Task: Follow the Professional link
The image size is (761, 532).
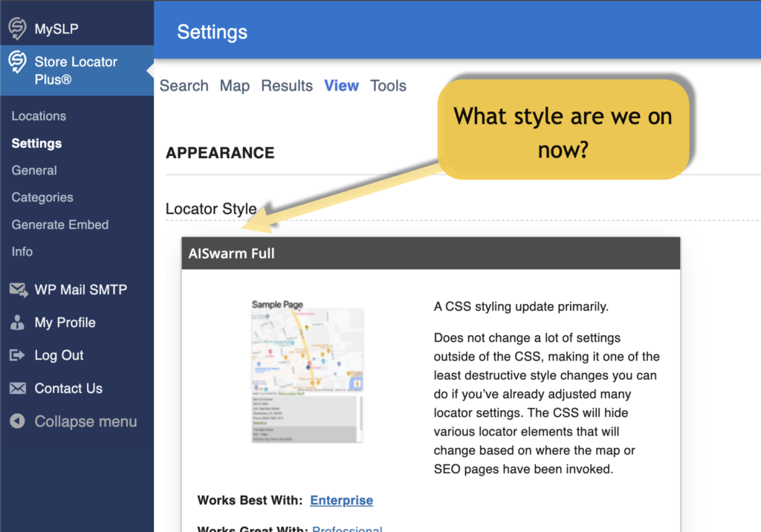Action: pos(348,528)
